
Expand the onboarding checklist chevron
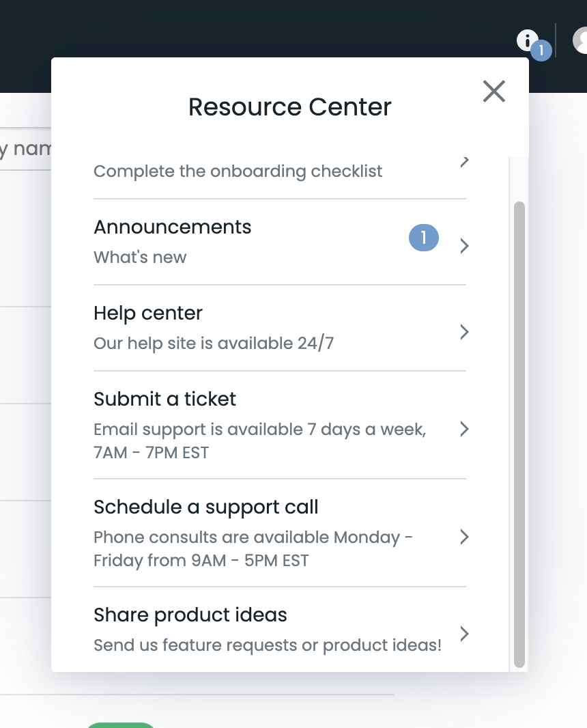pyautogui.click(x=464, y=162)
